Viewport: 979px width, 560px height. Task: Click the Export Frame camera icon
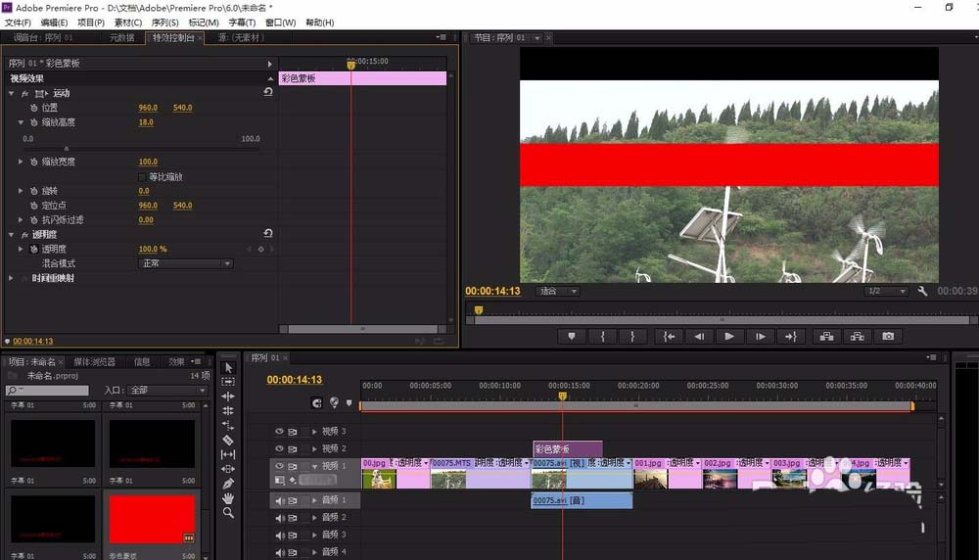pos(888,336)
